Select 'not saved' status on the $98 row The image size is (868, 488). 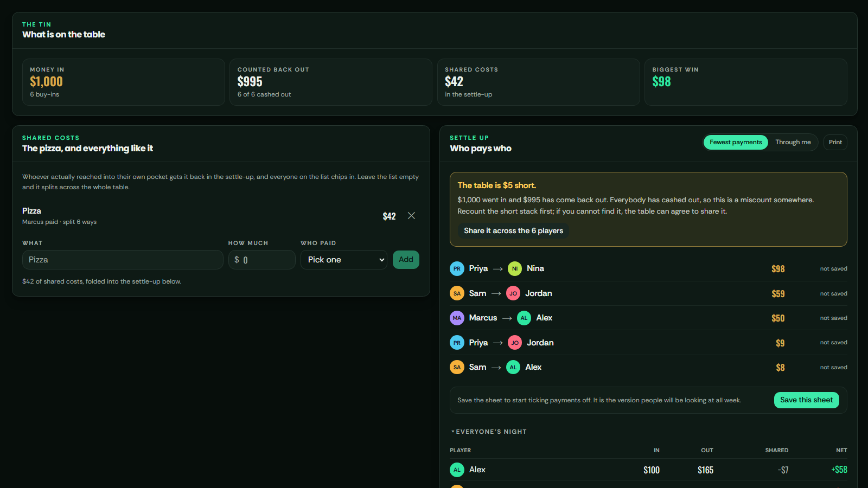pyautogui.click(x=833, y=268)
